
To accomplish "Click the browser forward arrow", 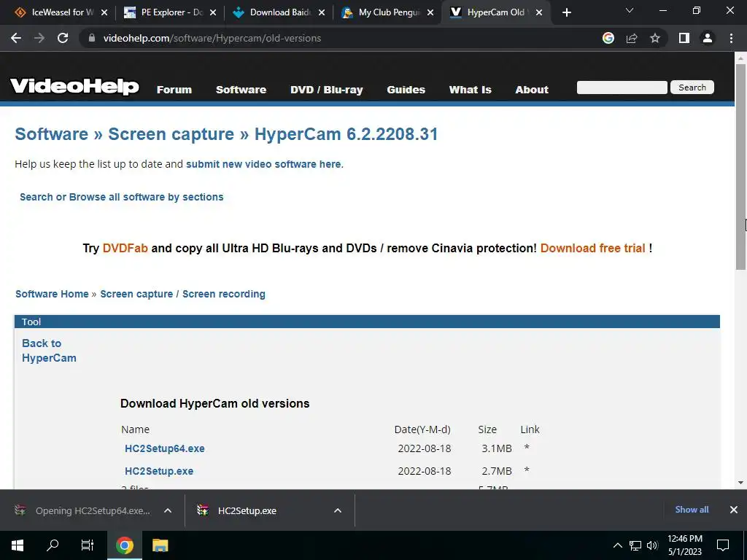I will pos(39,38).
